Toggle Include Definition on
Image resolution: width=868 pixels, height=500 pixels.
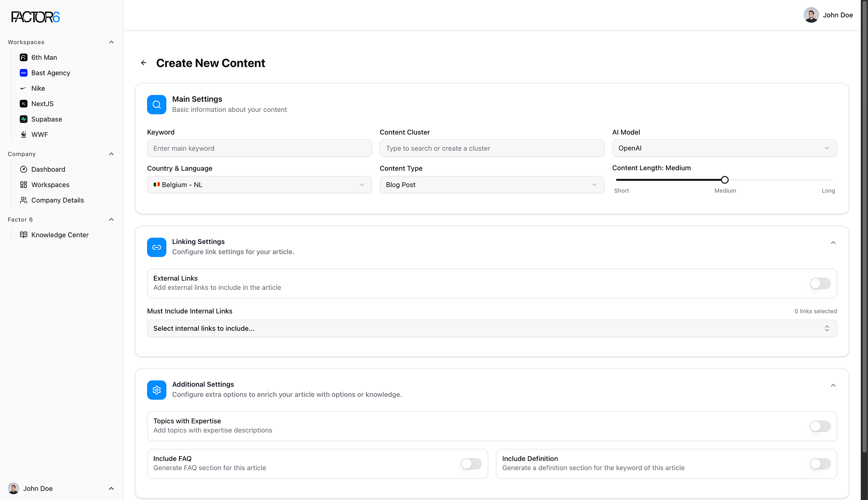820,464
